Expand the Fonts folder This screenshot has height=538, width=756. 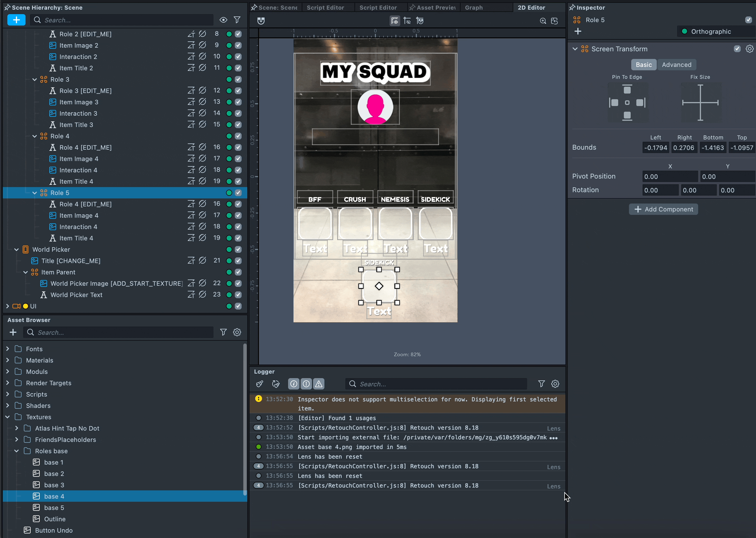point(8,349)
